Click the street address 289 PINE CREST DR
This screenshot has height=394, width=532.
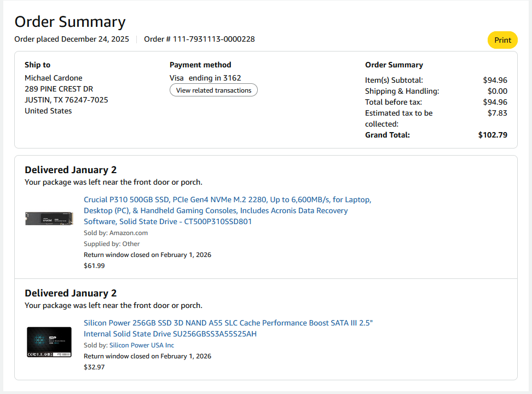59,89
